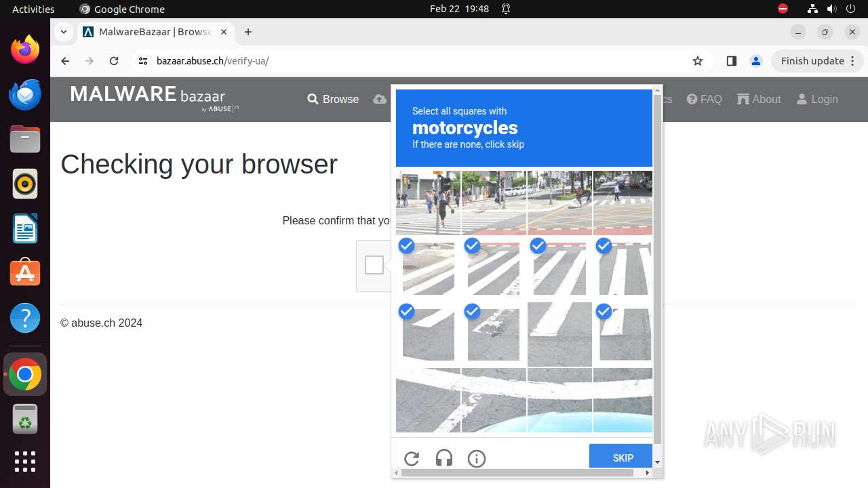The height and width of the screenshot is (488, 868).
Task: Go back to previous page
Action: point(65,61)
